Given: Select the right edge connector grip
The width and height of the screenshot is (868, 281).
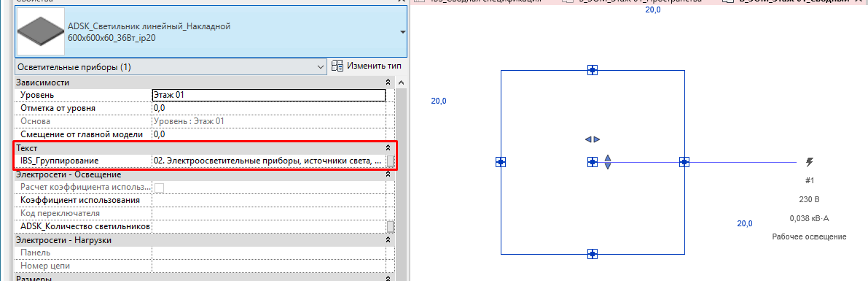Looking at the screenshot, I should click(685, 162).
